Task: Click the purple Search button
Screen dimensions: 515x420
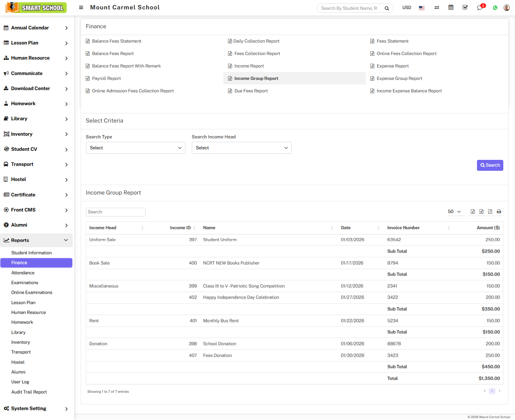Action: click(x=490, y=165)
